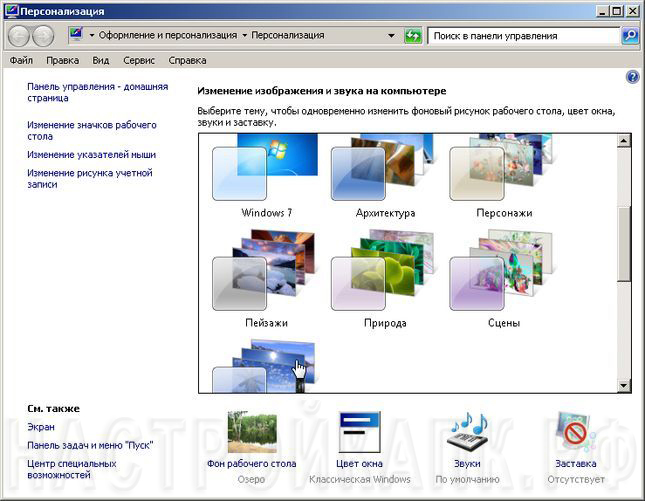Image resolution: width=645 pixels, height=501 pixels.
Task: Click the Forward navigation arrow button
Action: pos(43,36)
